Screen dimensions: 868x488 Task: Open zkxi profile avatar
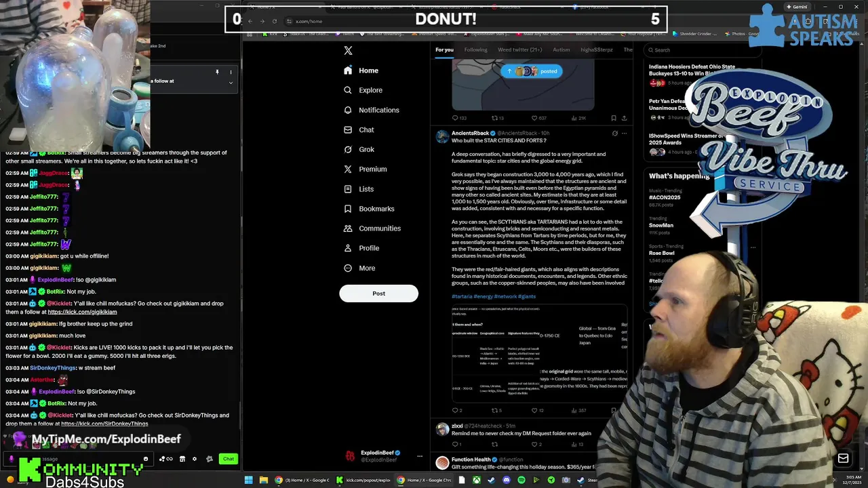tap(442, 430)
